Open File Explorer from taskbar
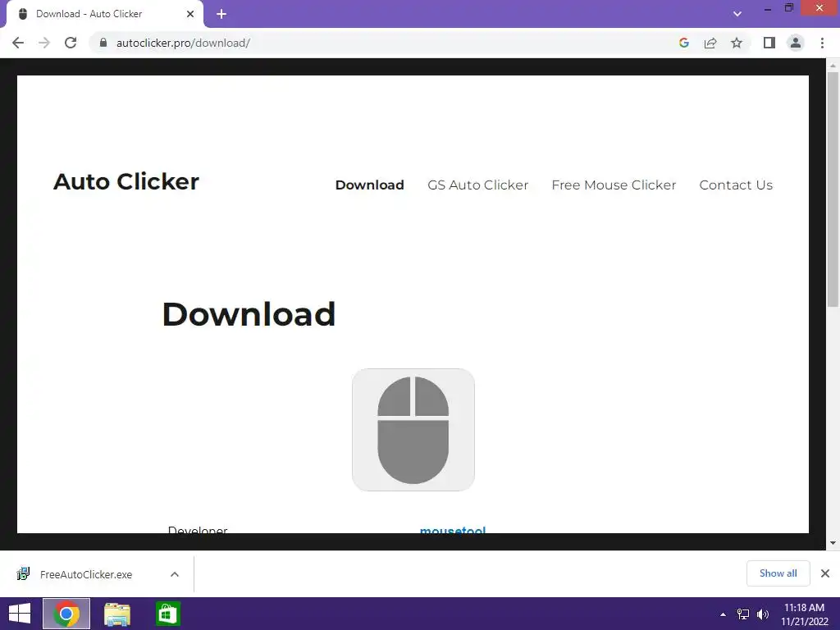 tap(117, 614)
